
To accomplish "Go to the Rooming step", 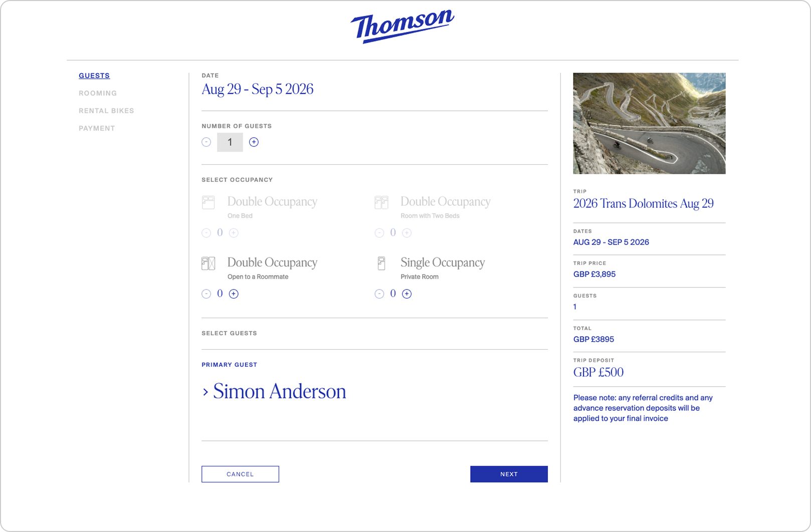I will 98,93.
